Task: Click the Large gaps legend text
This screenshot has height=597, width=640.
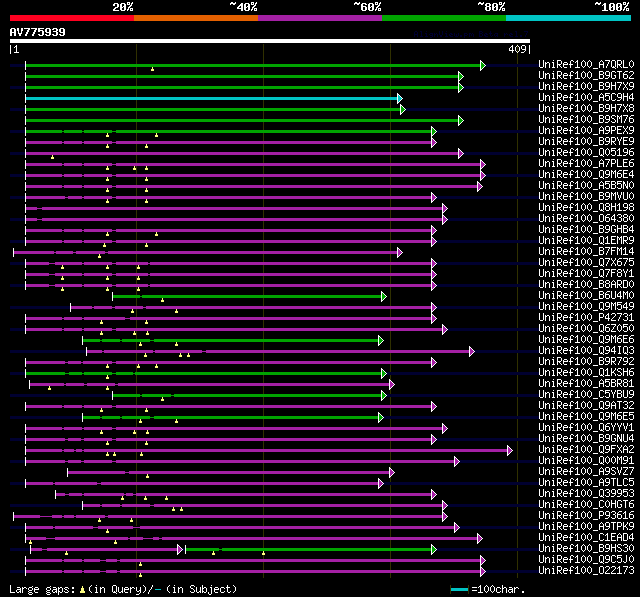Action: pos(123,589)
